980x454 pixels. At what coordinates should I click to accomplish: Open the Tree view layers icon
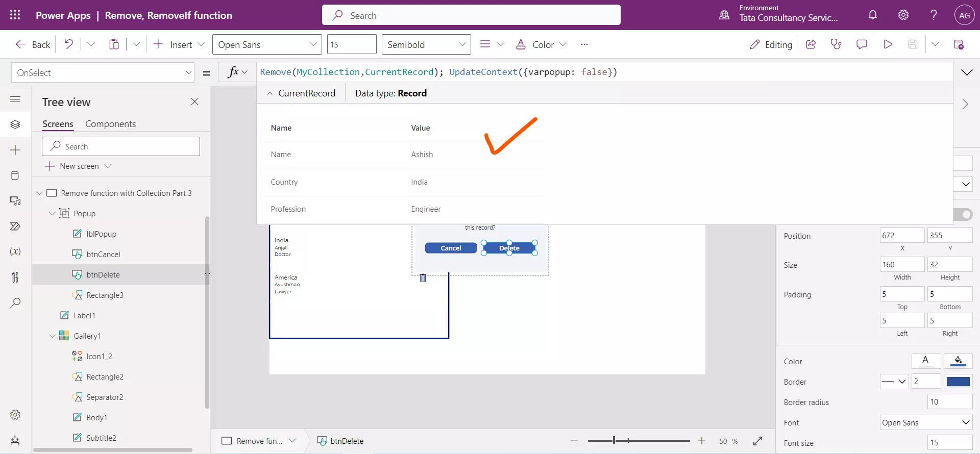(15, 124)
